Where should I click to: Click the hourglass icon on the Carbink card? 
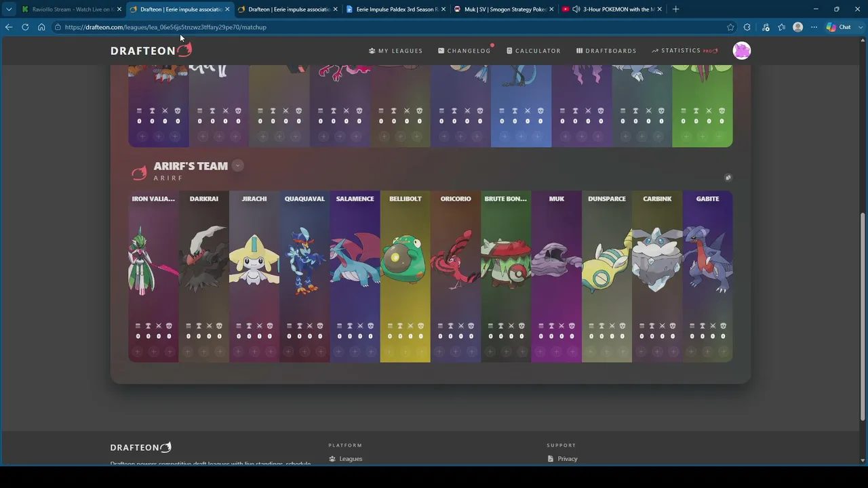[651, 326]
